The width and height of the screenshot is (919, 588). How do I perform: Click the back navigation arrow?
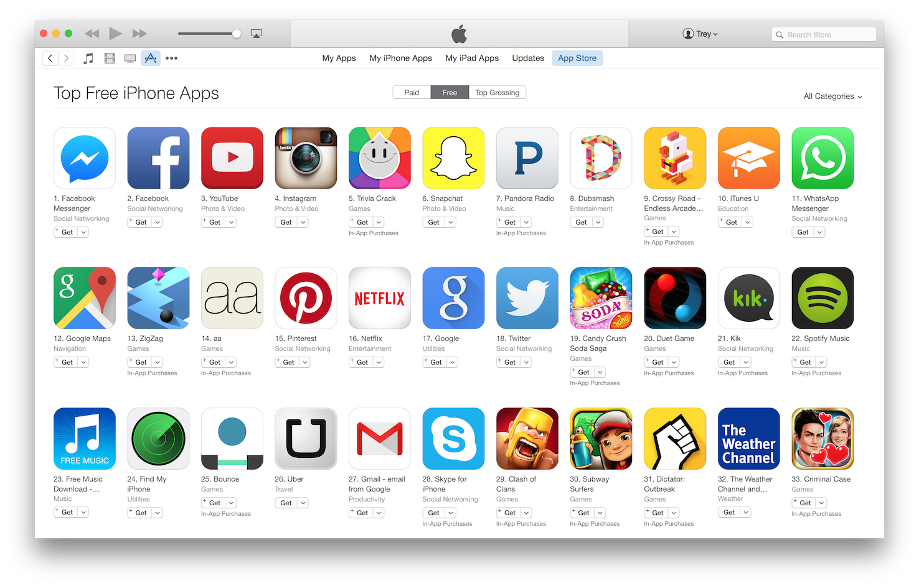click(x=50, y=58)
